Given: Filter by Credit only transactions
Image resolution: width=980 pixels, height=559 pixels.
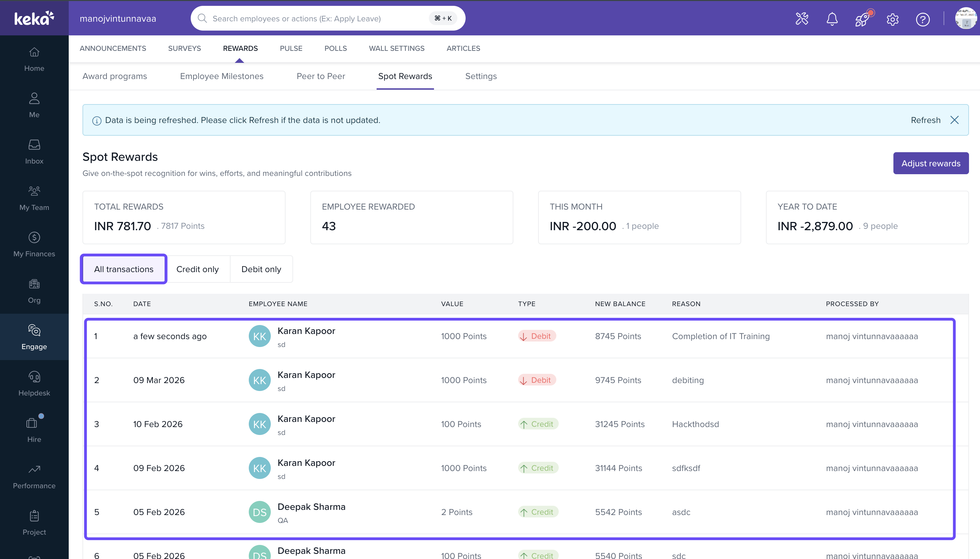Looking at the screenshot, I should [197, 269].
